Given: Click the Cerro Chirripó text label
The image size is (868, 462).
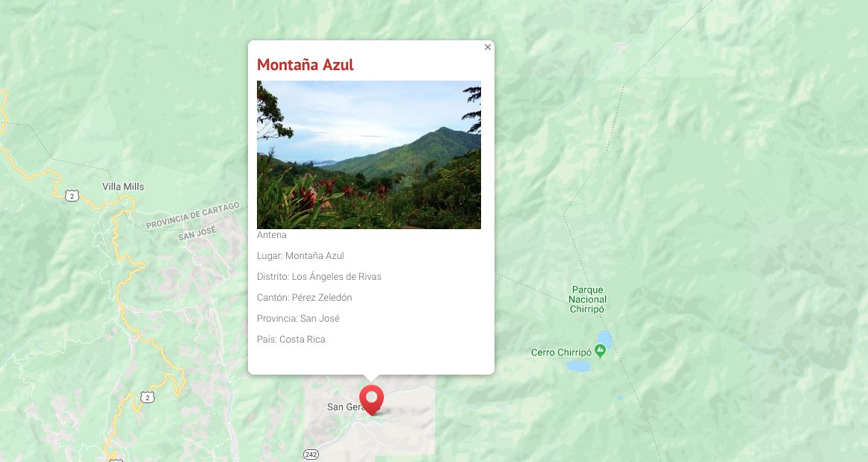Looking at the screenshot, I should click(561, 352).
